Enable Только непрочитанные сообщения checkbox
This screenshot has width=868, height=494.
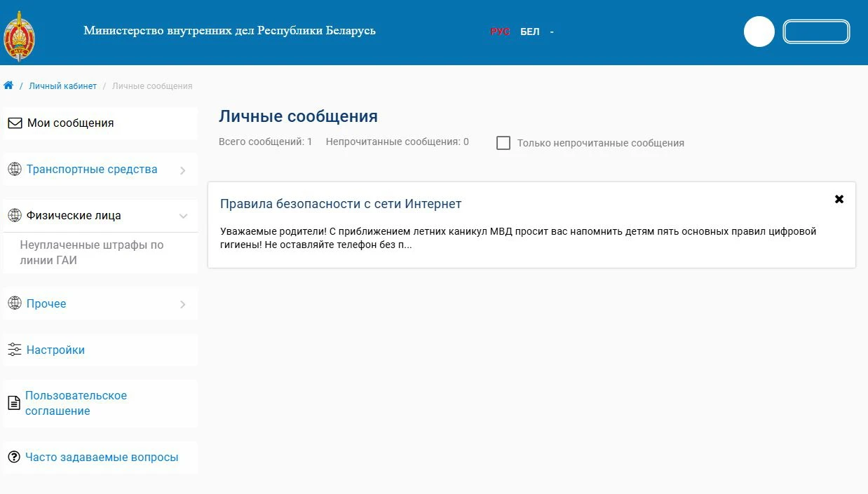point(503,143)
